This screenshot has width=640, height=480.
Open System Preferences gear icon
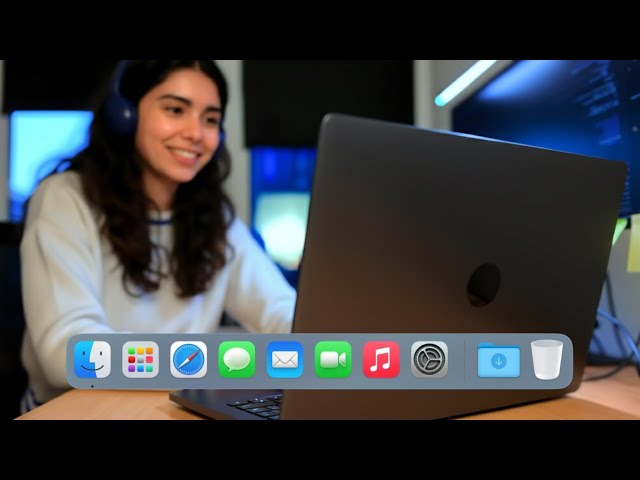(429, 360)
